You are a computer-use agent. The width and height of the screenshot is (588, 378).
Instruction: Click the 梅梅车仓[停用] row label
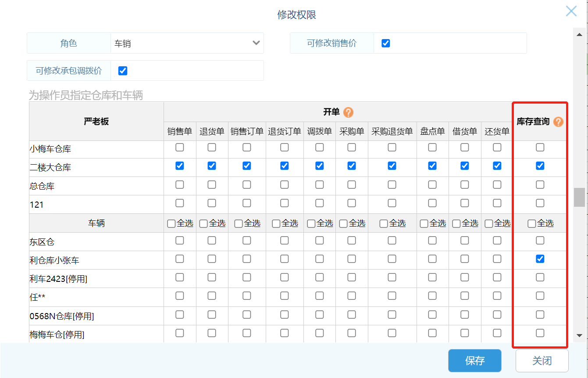click(57, 335)
